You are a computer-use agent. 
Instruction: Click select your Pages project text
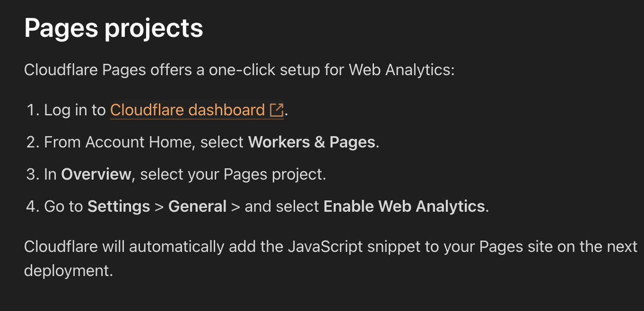[232, 174]
